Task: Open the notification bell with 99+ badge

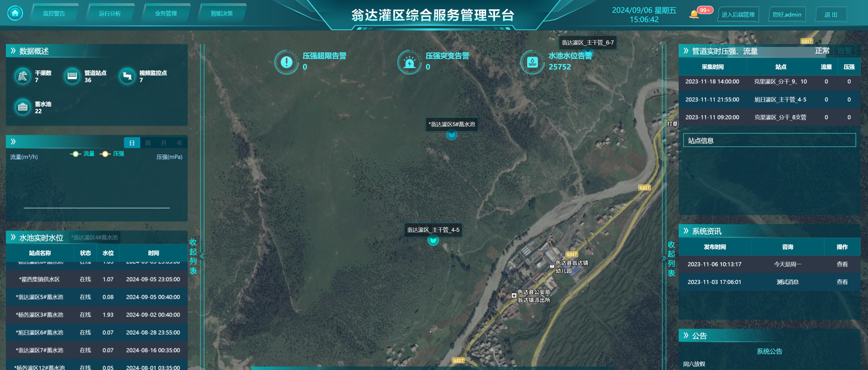Action: (694, 15)
